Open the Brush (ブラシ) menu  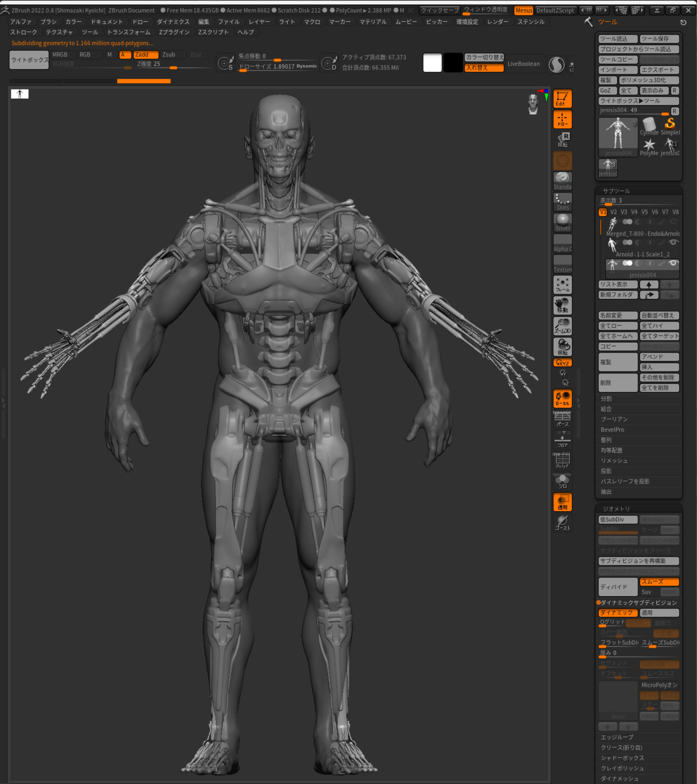pyautogui.click(x=48, y=22)
